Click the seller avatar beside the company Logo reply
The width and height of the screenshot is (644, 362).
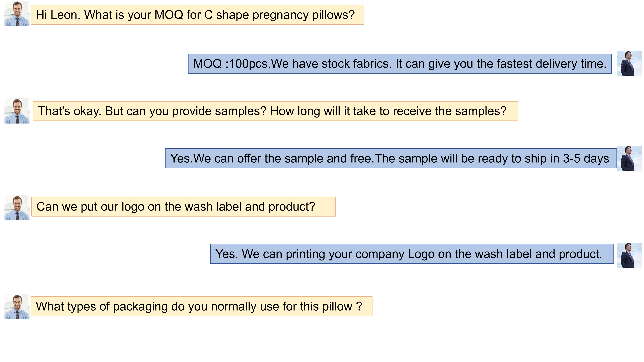pos(629,255)
